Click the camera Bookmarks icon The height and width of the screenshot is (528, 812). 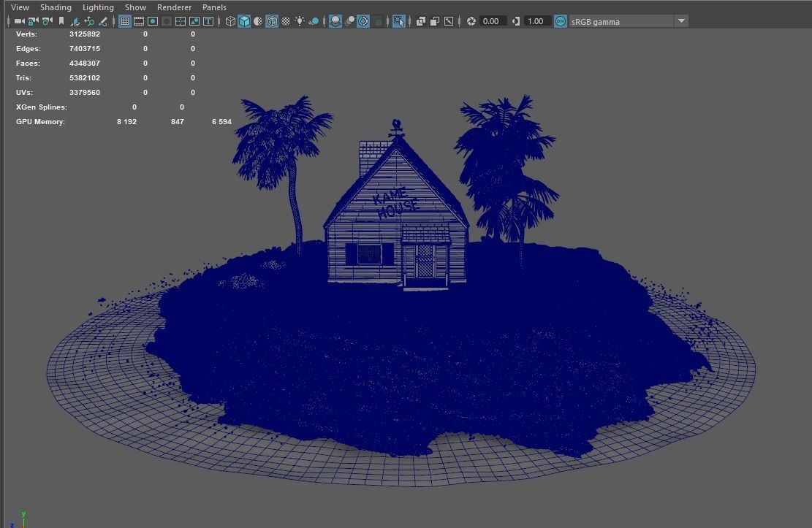(x=61, y=21)
